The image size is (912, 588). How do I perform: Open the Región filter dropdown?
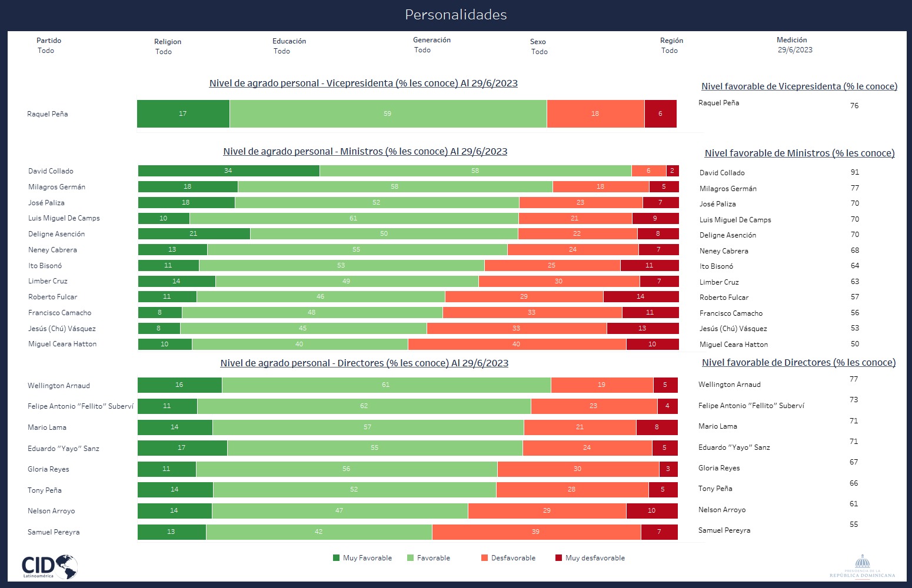(671, 46)
